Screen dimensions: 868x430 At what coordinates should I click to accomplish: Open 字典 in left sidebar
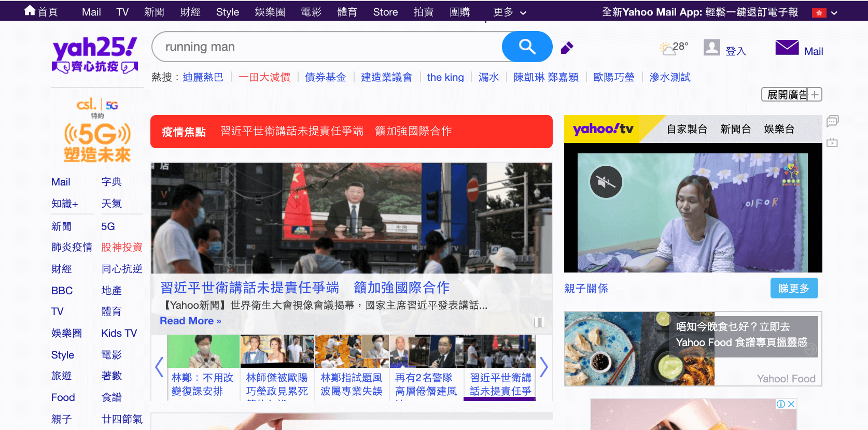[x=111, y=182]
